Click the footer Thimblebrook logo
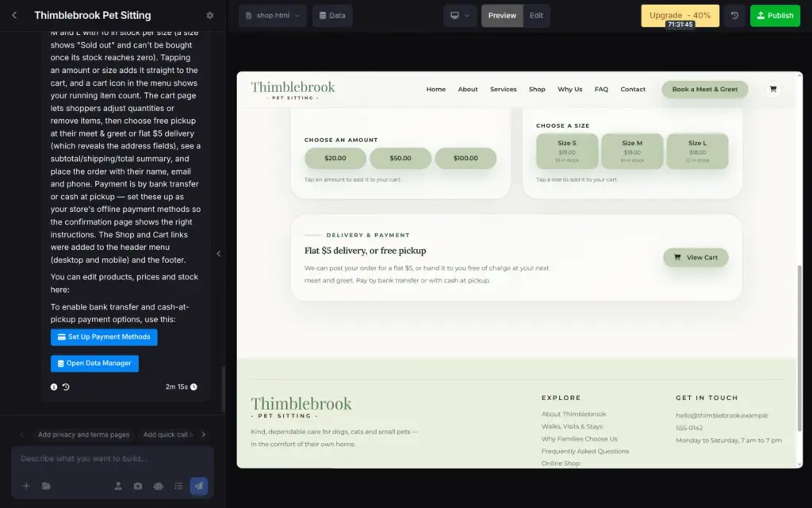Viewport: 812px width, 508px height. coord(301,407)
